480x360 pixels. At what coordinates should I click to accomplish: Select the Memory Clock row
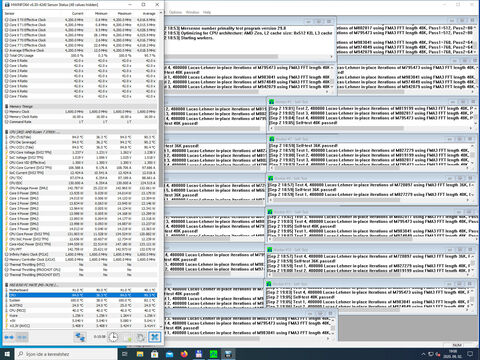tap(80, 112)
